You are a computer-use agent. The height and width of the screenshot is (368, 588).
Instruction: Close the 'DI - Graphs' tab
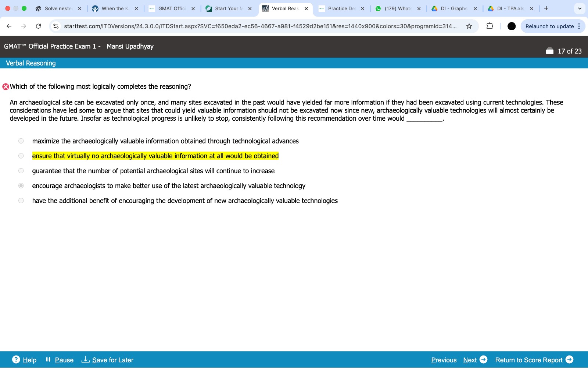click(x=475, y=8)
